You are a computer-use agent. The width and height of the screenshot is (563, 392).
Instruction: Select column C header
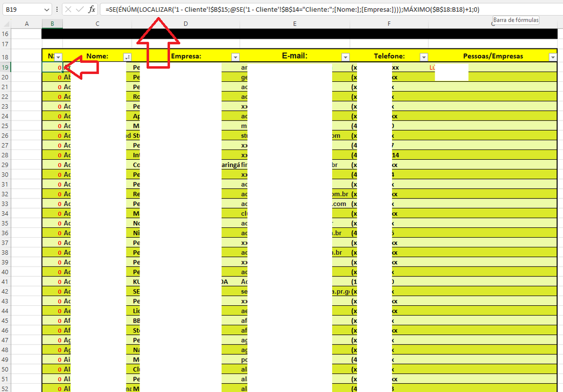point(98,24)
